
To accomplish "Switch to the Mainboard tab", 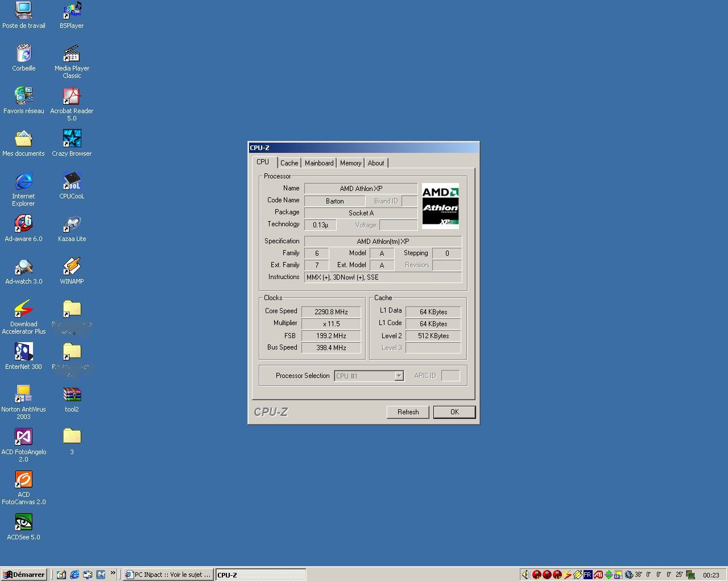I will [x=319, y=163].
